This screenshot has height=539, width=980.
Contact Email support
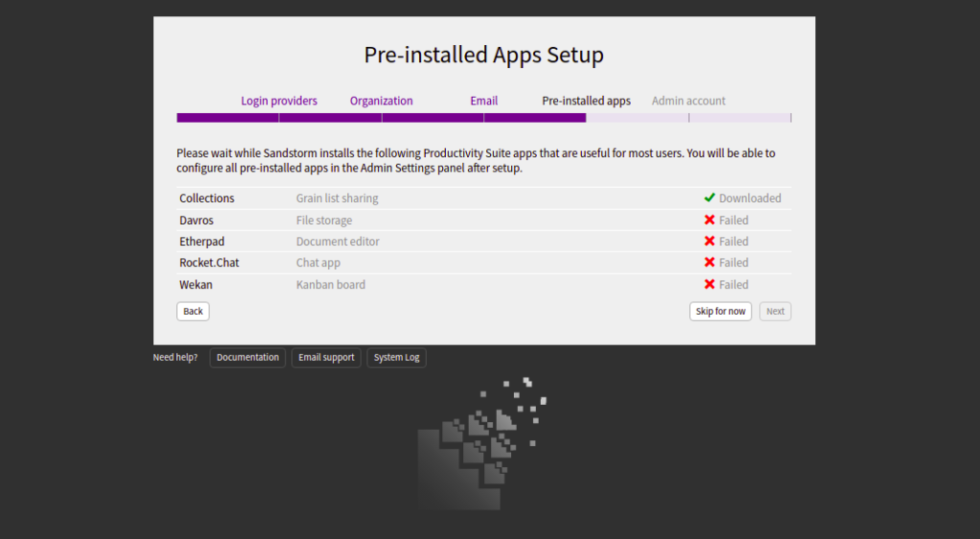pos(326,358)
